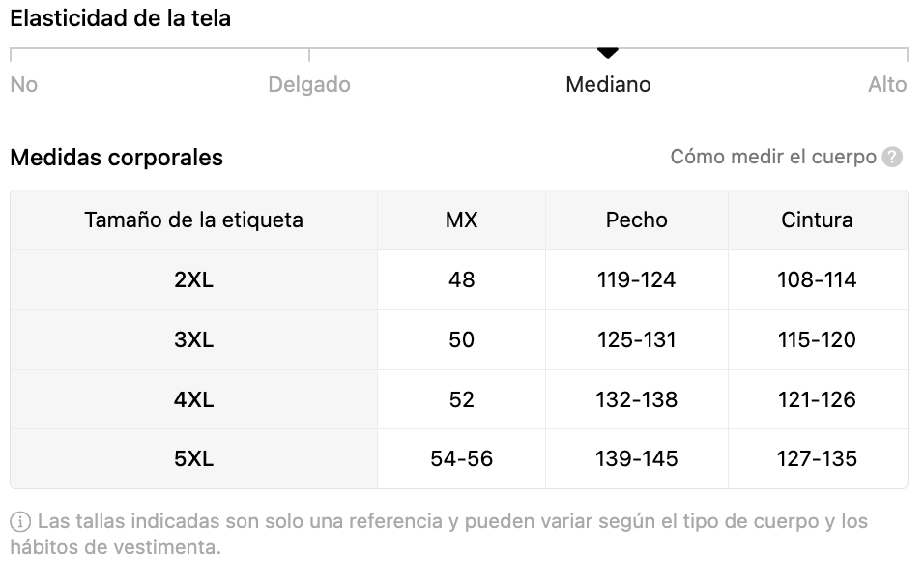Click the 'Pecho' column header
The height and width of the screenshot is (586, 924).
click(636, 220)
